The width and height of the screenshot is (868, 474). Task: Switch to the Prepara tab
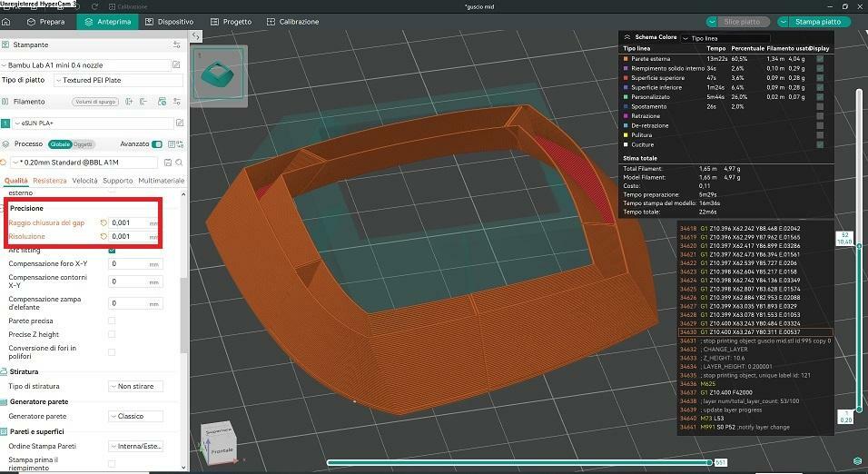pos(46,22)
